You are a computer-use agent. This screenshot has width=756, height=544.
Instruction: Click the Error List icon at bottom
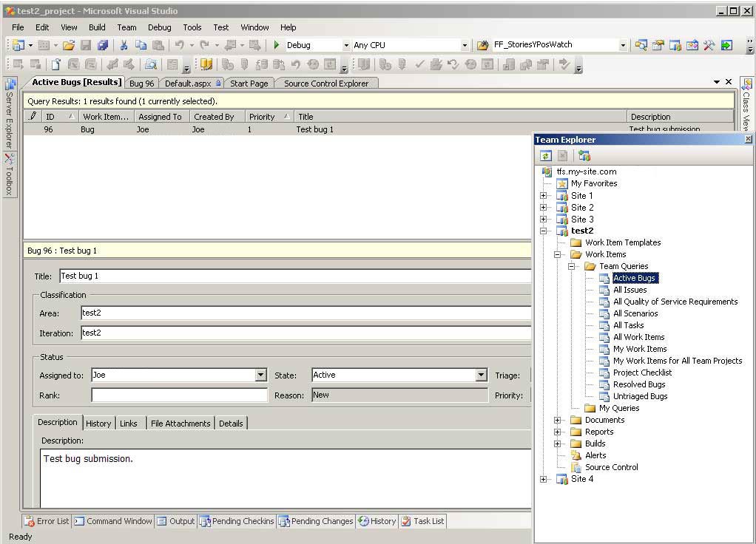pyautogui.click(x=30, y=521)
